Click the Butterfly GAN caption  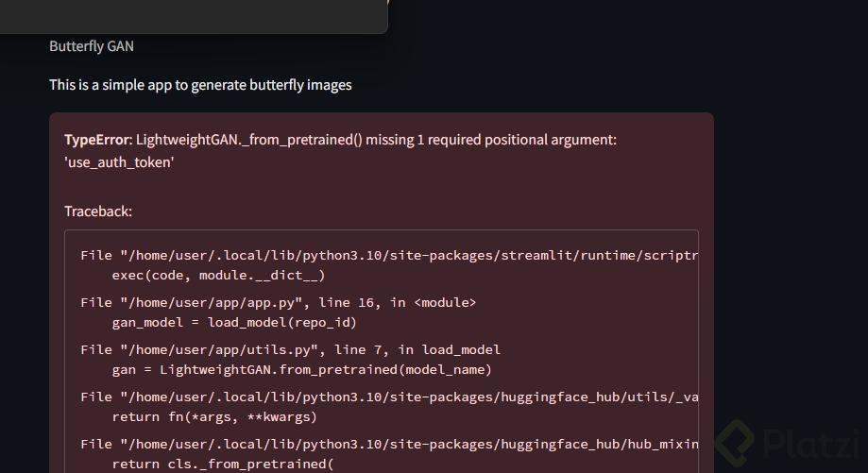coord(92,46)
